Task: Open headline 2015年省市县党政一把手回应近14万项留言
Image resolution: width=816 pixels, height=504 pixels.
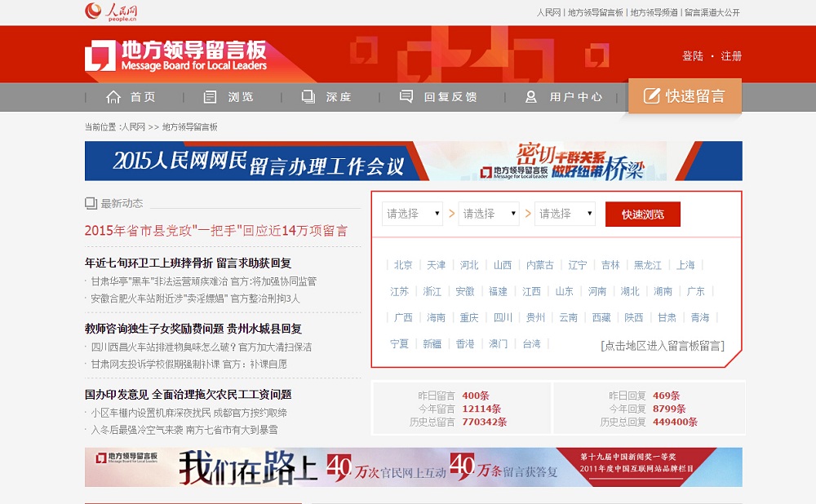Action: pos(216,231)
